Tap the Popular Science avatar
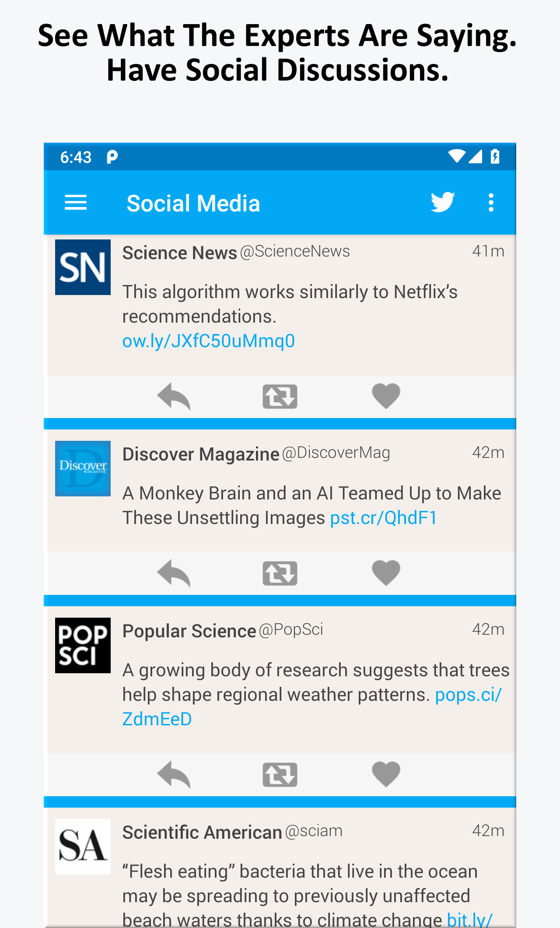560x928 pixels. click(83, 645)
